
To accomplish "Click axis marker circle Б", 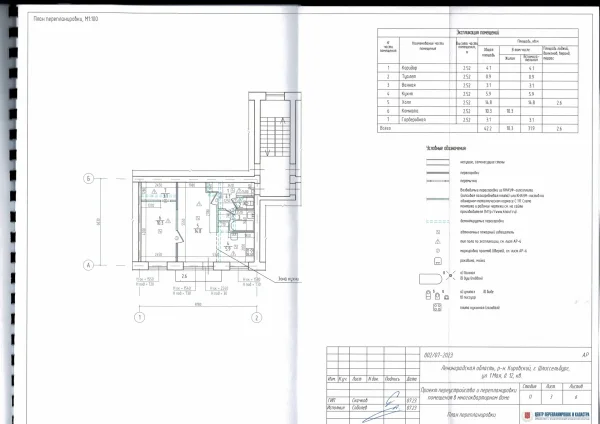I will 88,178.
